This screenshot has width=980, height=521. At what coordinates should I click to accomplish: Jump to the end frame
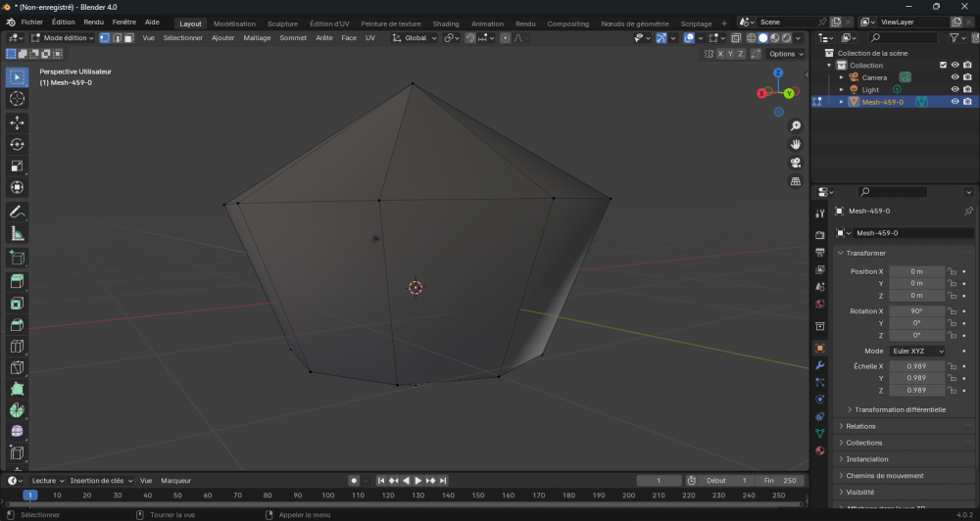click(x=443, y=481)
